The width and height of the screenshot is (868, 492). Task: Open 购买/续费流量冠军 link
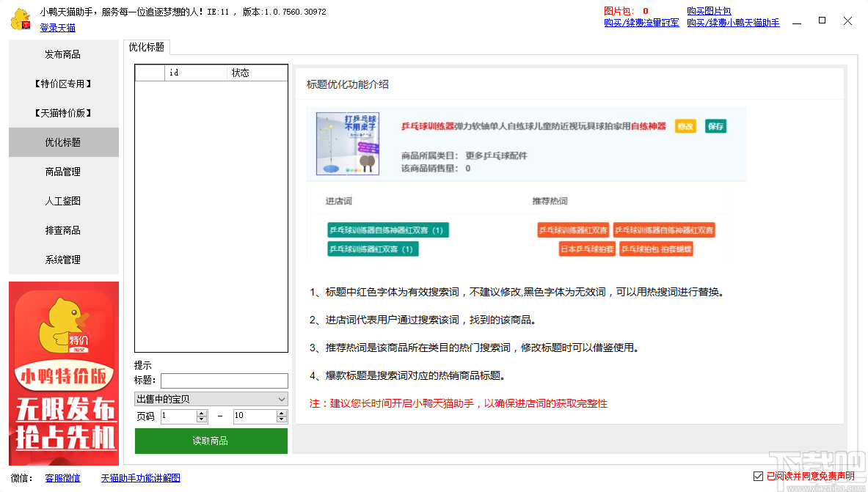pos(641,23)
